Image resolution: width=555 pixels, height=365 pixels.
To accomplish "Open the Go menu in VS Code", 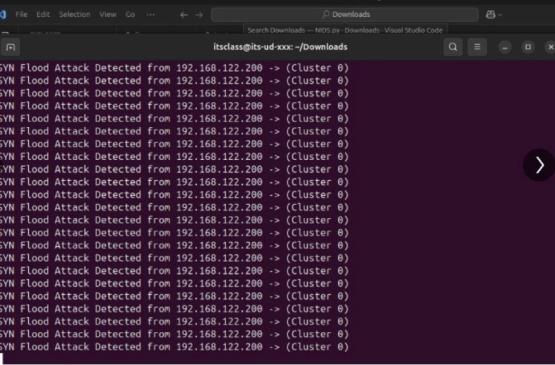I will pos(130,15).
